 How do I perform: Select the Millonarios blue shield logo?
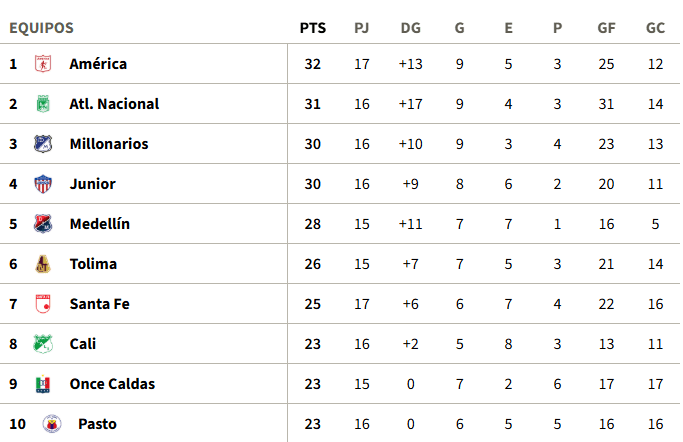coord(43,144)
